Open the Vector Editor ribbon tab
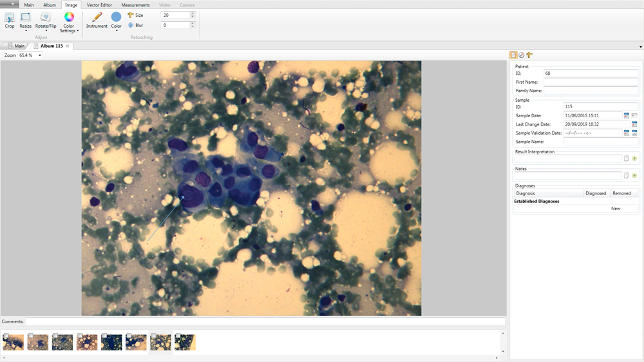The image size is (644, 362). point(99,5)
